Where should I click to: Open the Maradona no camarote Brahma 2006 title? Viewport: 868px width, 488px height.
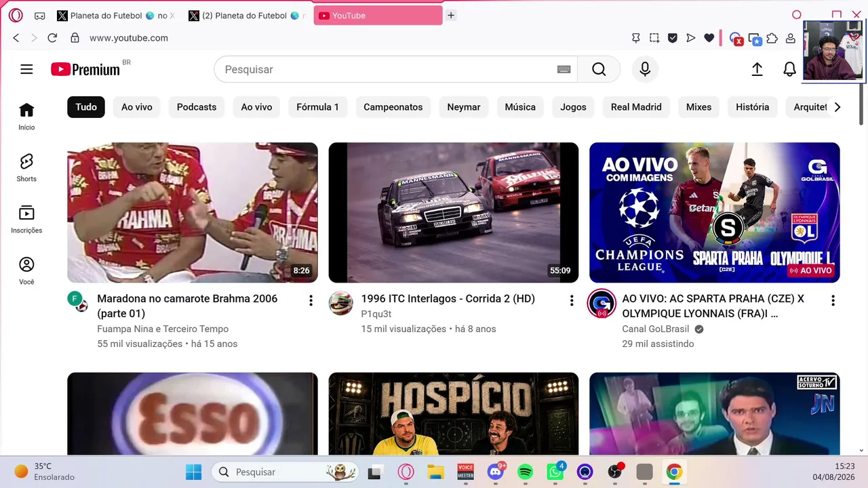tap(187, 306)
